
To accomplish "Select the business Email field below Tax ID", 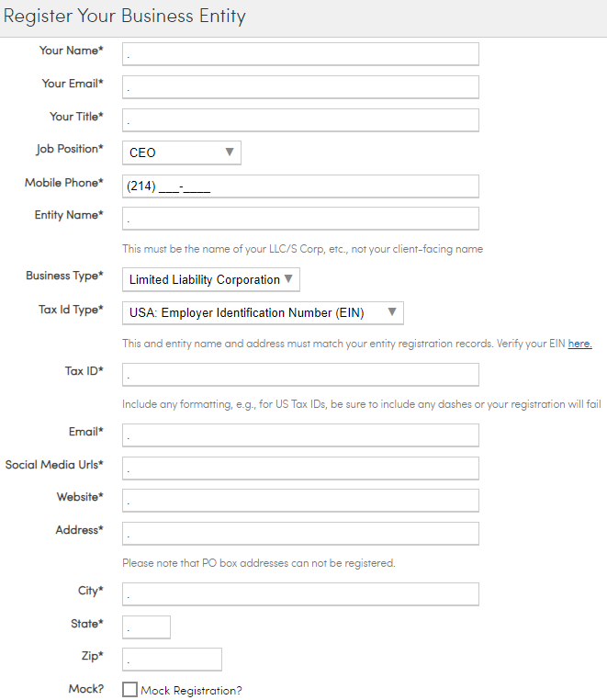I will tap(300, 435).
